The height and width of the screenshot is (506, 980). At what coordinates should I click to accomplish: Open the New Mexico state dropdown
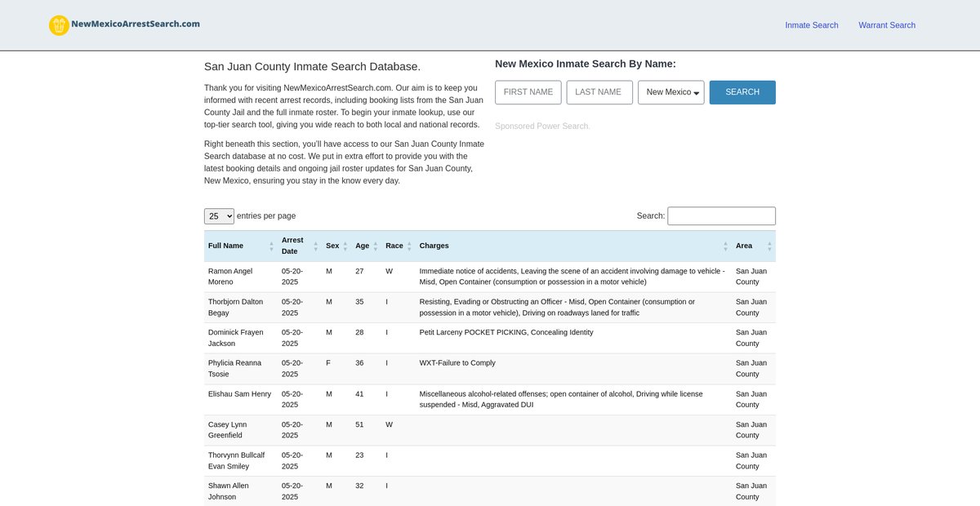pos(670,92)
